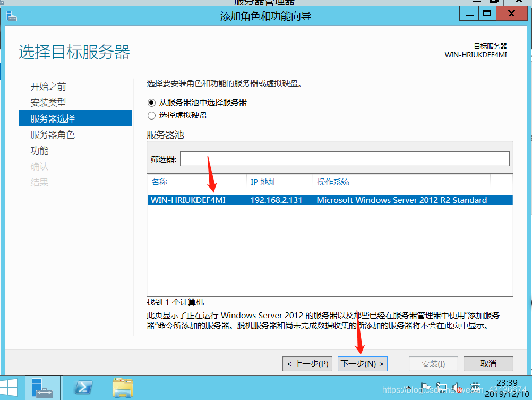Click 下一步(N) next button
This screenshot has width=532, height=400.
point(362,364)
